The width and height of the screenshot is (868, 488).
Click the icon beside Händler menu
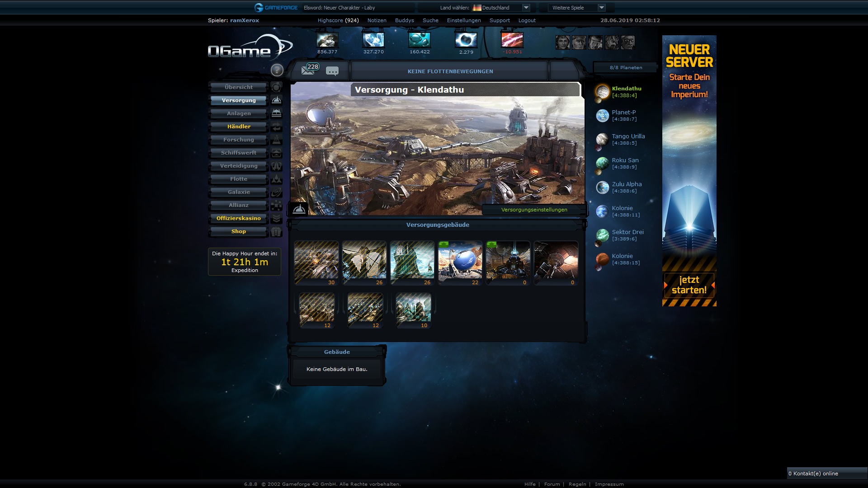click(x=276, y=127)
